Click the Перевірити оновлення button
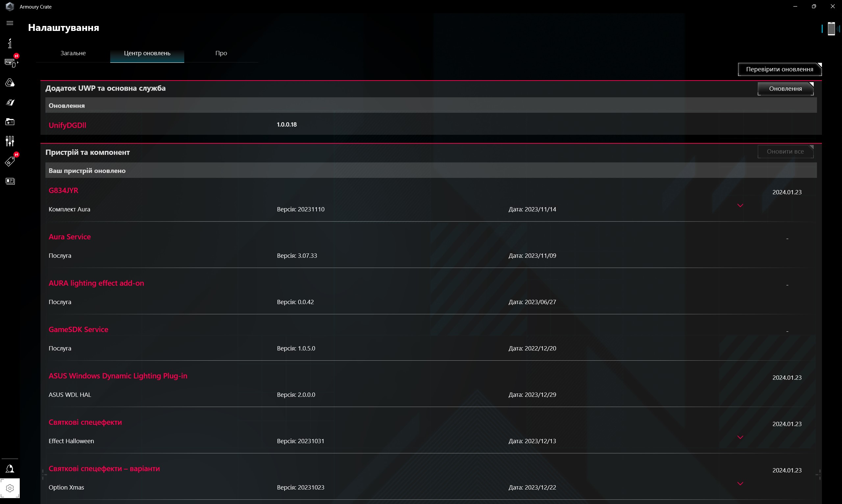 pyautogui.click(x=779, y=69)
